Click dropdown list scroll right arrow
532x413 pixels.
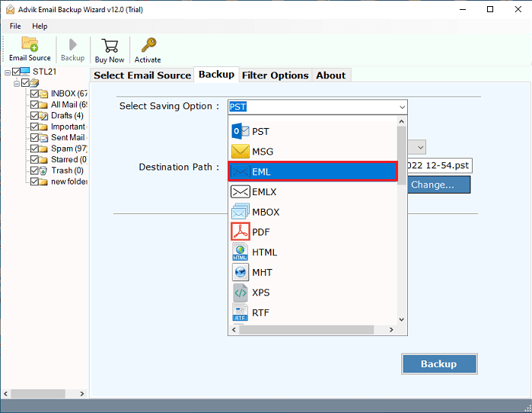pyautogui.click(x=391, y=330)
